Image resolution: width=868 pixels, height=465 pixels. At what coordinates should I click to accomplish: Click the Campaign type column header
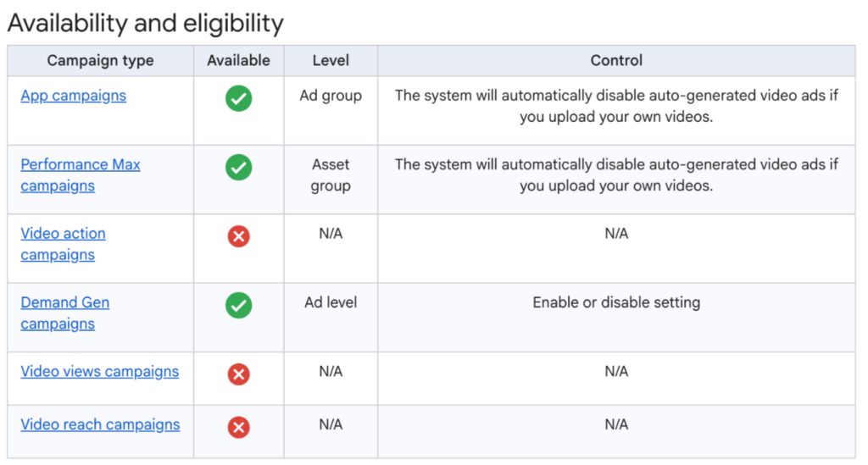tap(100, 61)
